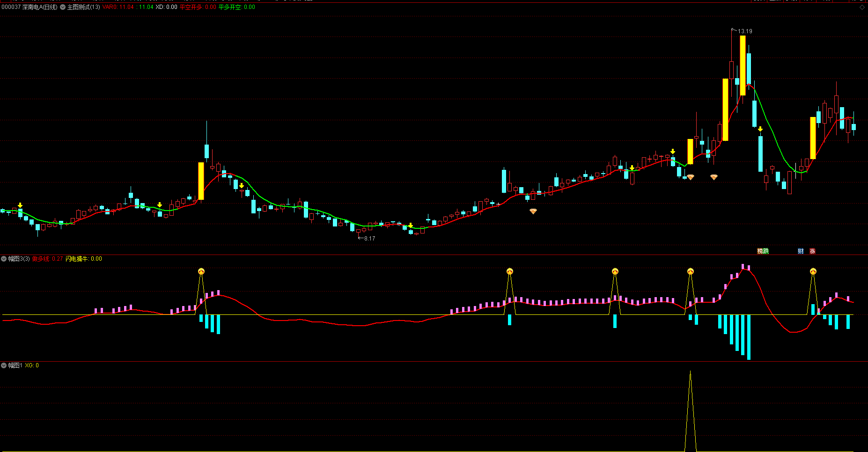Open the dropdown chevron beside 幅图1
The image size is (868, 452).
[x=4, y=365]
